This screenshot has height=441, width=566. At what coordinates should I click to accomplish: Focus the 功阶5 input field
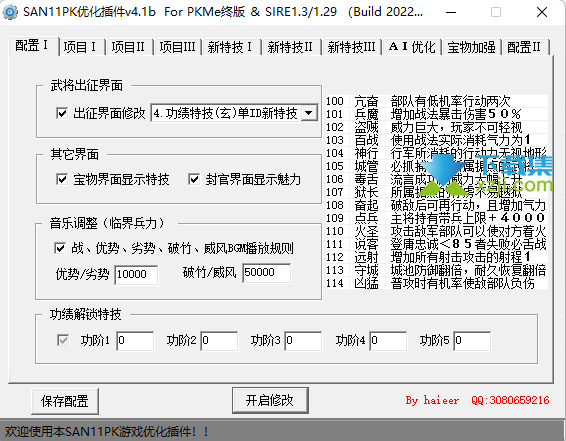tap(472, 341)
